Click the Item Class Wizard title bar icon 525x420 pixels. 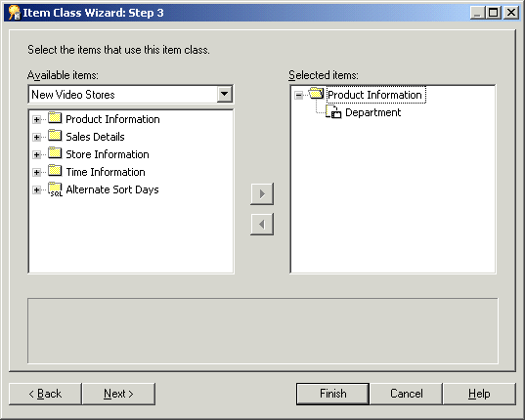(14, 13)
